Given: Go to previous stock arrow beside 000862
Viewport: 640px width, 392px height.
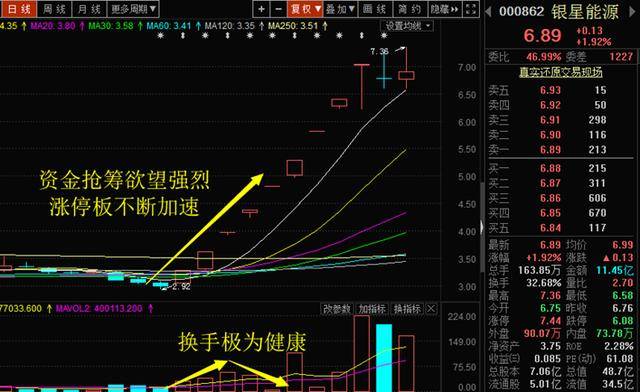Looking at the screenshot, I should pos(489,12).
